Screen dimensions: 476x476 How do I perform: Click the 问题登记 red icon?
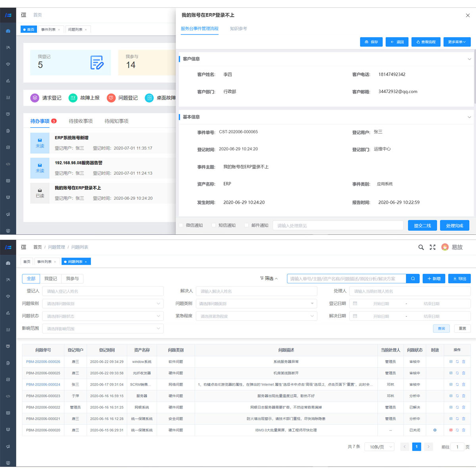click(111, 98)
